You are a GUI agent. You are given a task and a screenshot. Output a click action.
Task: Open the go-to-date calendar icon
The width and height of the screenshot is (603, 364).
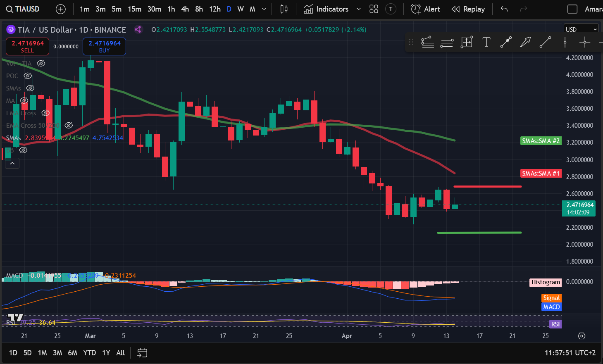pos(142,353)
